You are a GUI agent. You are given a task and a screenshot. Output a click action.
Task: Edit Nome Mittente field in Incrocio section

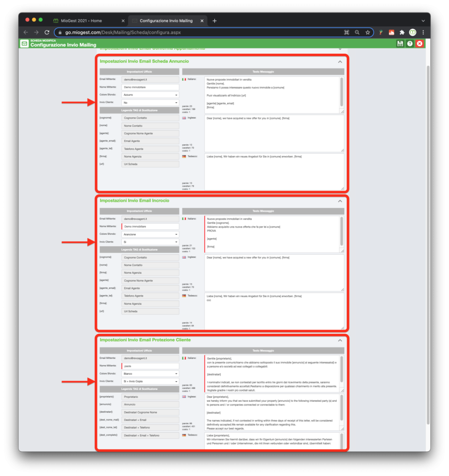click(x=150, y=227)
